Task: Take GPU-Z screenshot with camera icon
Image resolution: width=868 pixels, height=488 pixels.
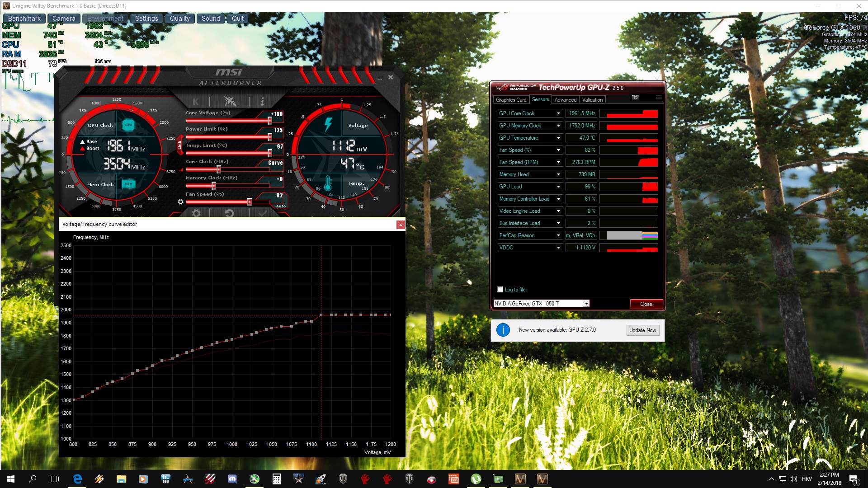Action: pos(636,97)
